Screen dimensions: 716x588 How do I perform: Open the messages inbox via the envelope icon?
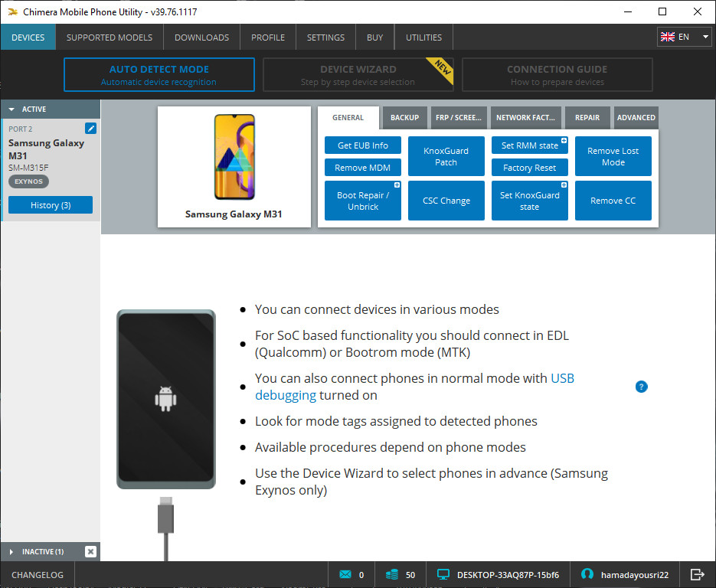(347, 574)
